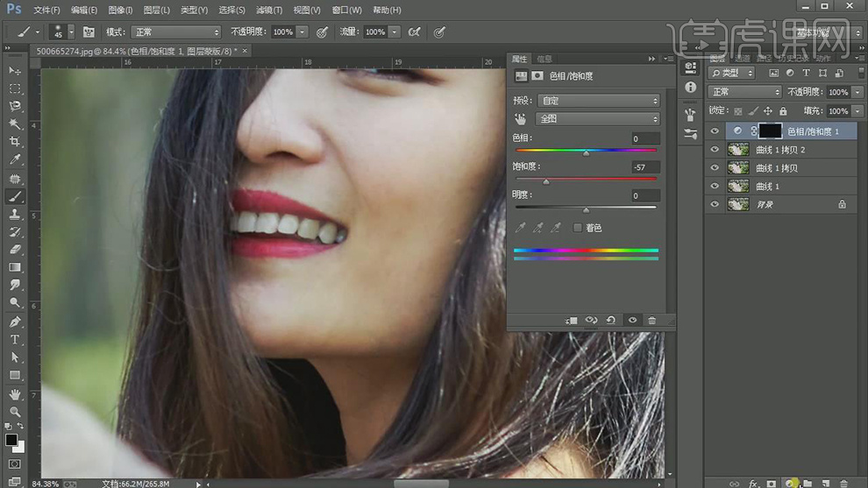Image resolution: width=868 pixels, height=488 pixels.
Task: Switch to the 信息 panel tab
Action: (x=544, y=59)
